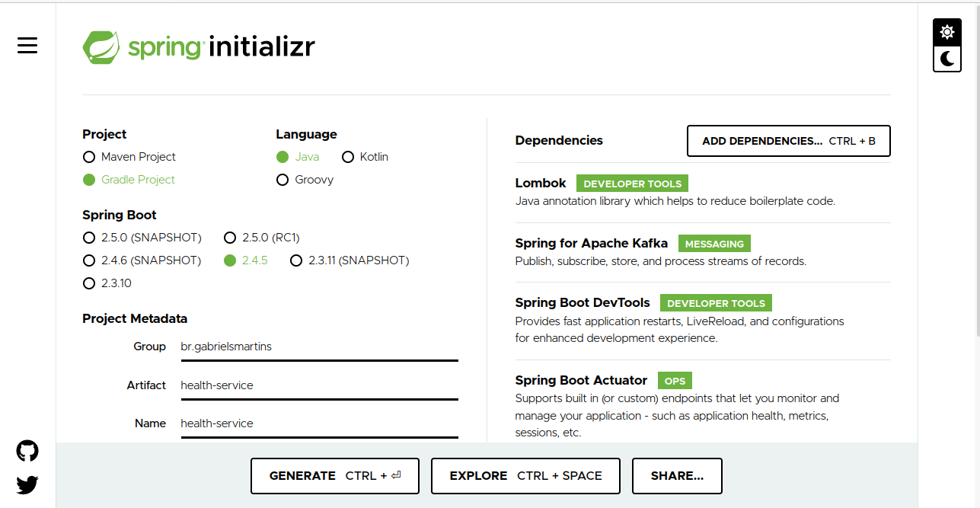Click the Spring Boot DevTools title

point(583,302)
